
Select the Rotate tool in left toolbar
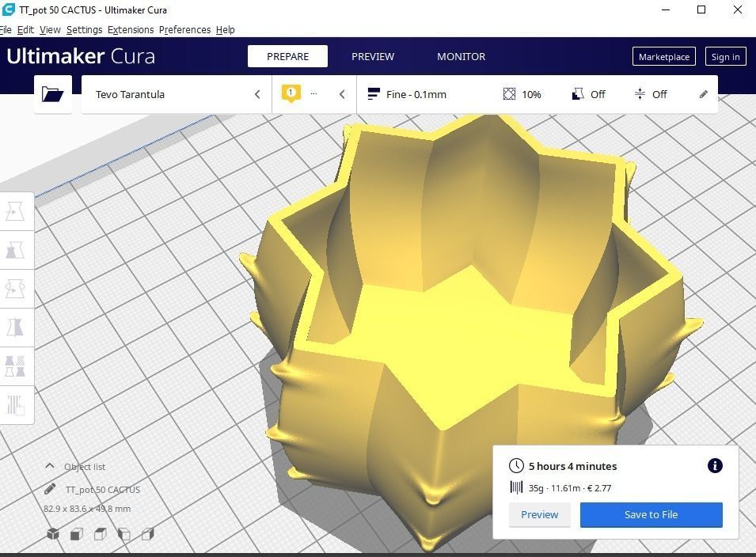(15, 289)
